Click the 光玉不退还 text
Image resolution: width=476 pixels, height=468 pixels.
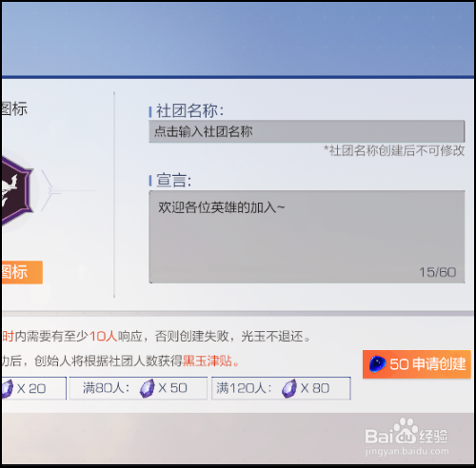pos(272,336)
